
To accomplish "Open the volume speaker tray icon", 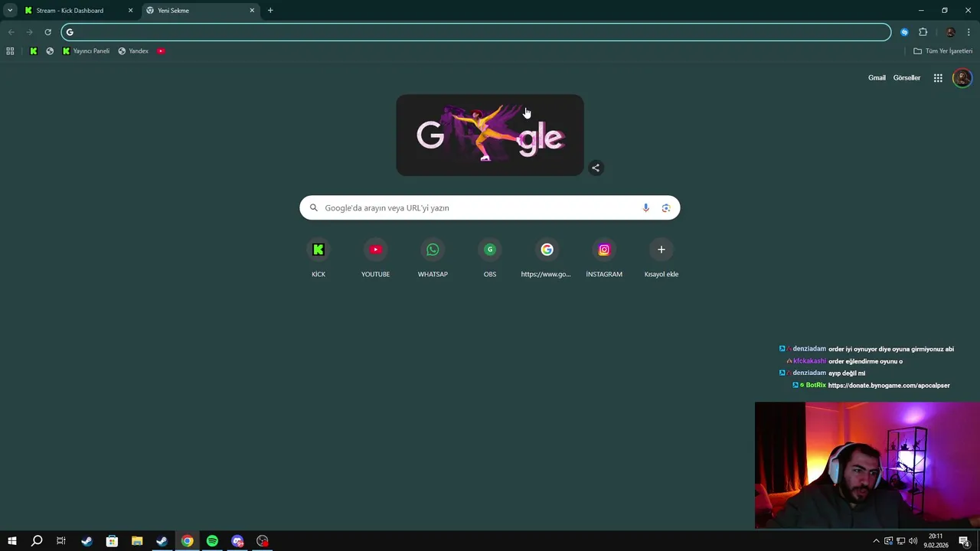I will tap(913, 541).
